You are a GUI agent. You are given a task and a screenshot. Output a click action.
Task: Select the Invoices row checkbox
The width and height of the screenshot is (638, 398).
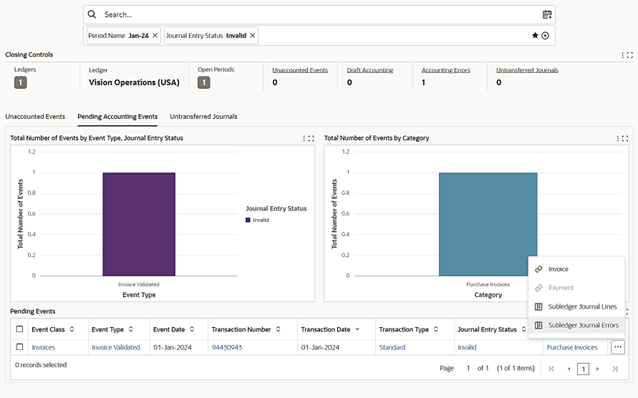pyautogui.click(x=20, y=347)
